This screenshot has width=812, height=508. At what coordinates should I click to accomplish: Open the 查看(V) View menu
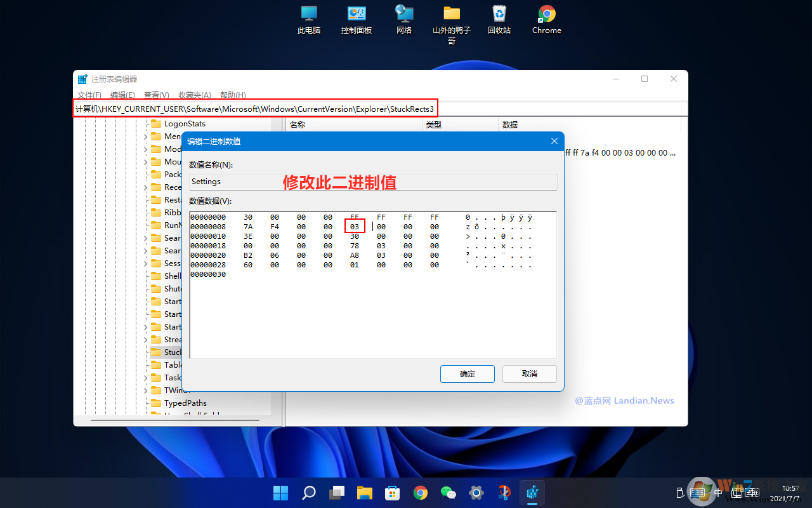(x=156, y=95)
